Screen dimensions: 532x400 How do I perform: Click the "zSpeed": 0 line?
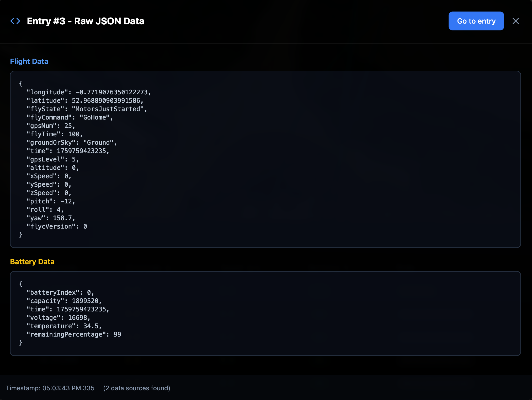coord(49,193)
